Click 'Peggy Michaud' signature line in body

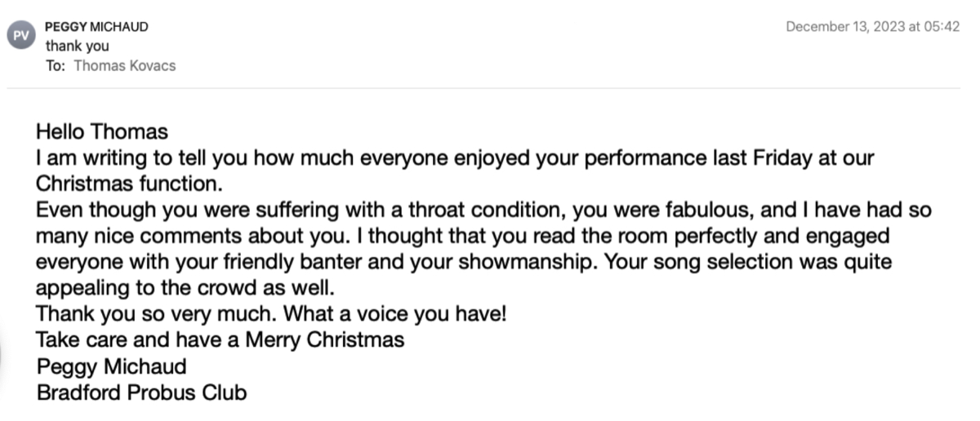111,366
